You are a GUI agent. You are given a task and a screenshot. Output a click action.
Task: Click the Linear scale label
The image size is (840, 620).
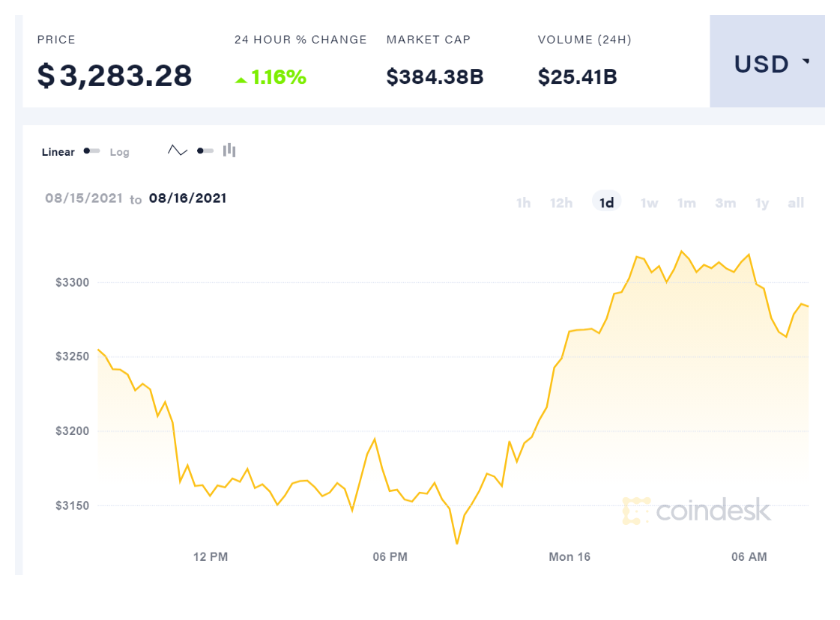pos(58,152)
